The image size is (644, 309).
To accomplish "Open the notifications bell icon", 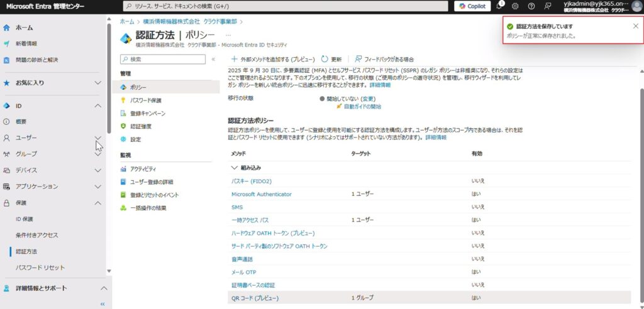I will click(500, 6).
